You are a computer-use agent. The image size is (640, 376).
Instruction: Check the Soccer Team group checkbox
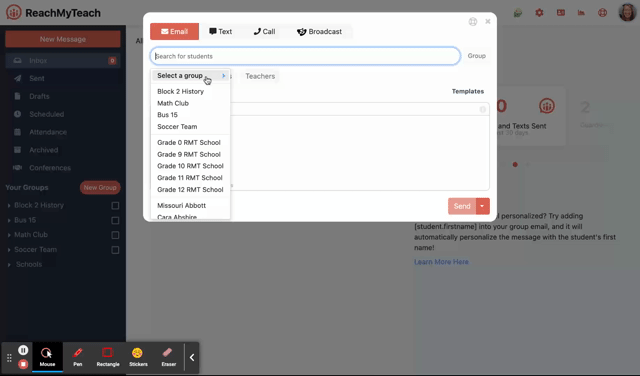(115, 250)
